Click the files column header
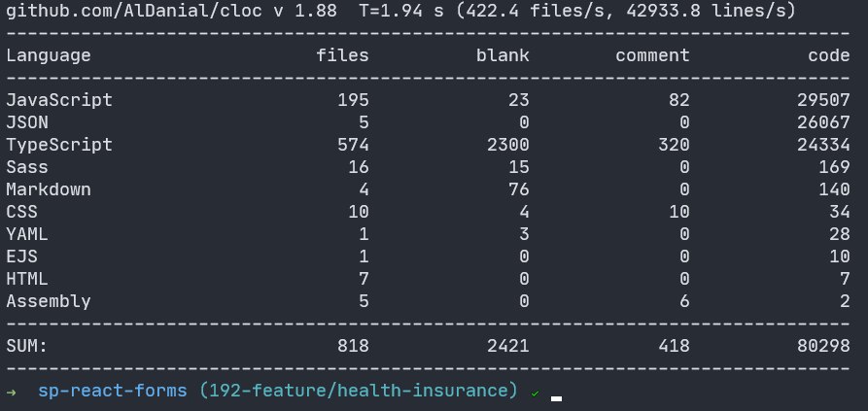 click(342, 55)
